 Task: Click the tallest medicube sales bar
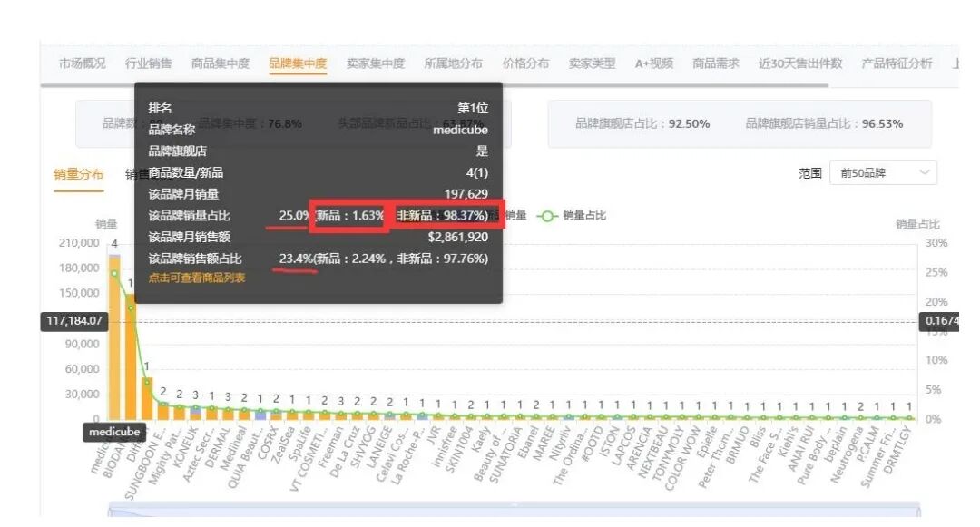tap(114, 337)
